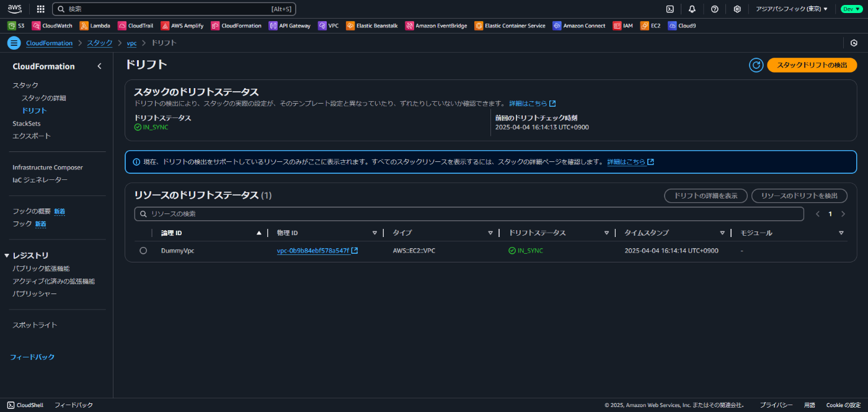Screen dimensions: 868x412
Task: Go to スタックの詳細 in sidebar
Action: (x=43, y=98)
